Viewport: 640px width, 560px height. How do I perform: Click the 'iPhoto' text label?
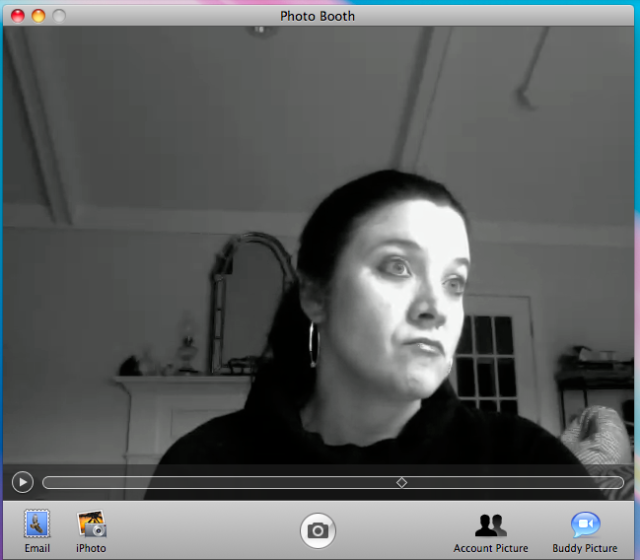(x=91, y=548)
